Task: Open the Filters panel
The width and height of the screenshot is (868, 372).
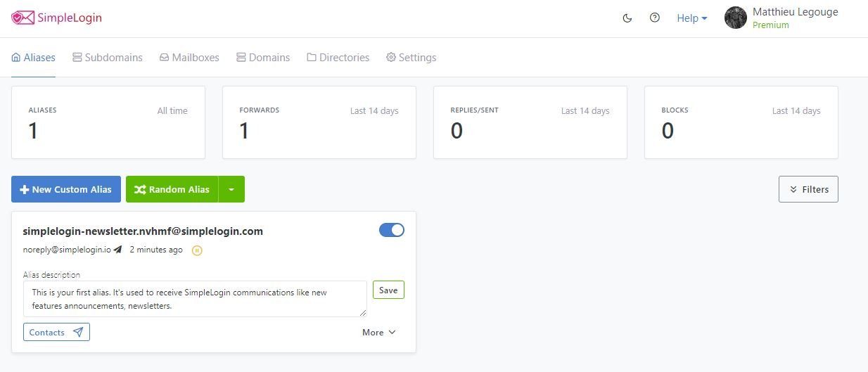Action: coord(808,189)
